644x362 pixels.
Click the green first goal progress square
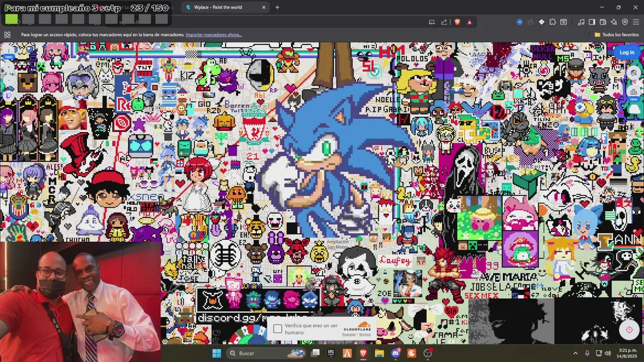pos(12,19)
